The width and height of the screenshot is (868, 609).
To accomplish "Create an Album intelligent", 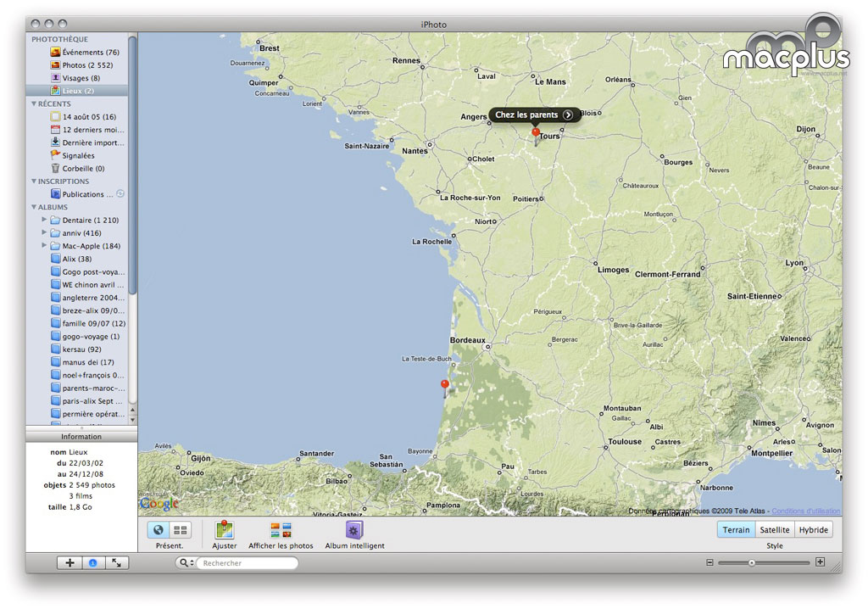I will (x=354, y=530).
